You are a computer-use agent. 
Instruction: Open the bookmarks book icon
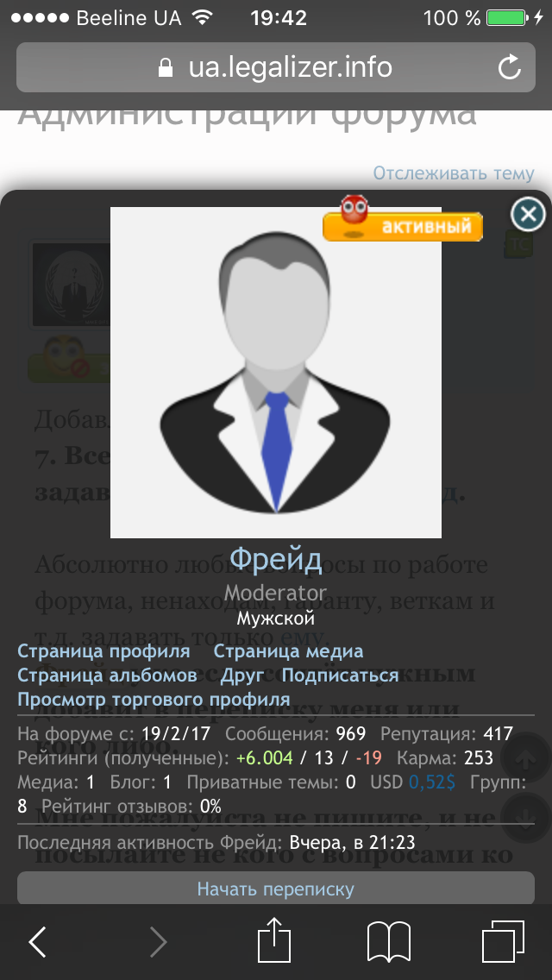point(388,941)
